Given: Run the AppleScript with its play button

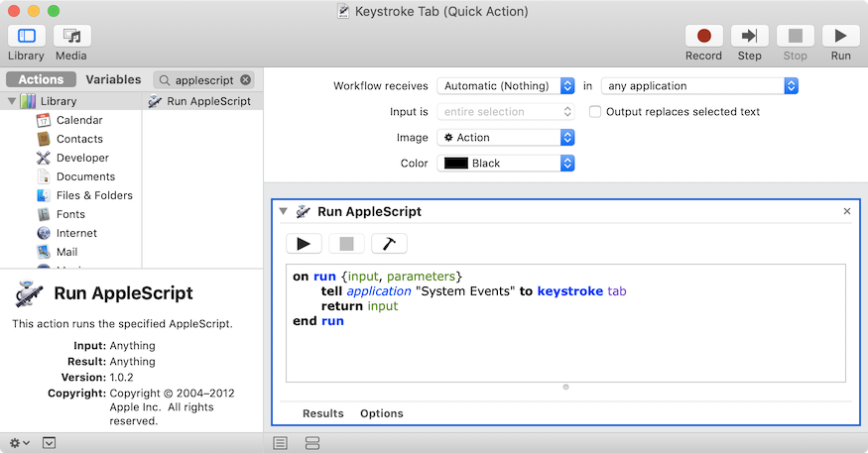Looking at the screenshot, I should (304, 243).
